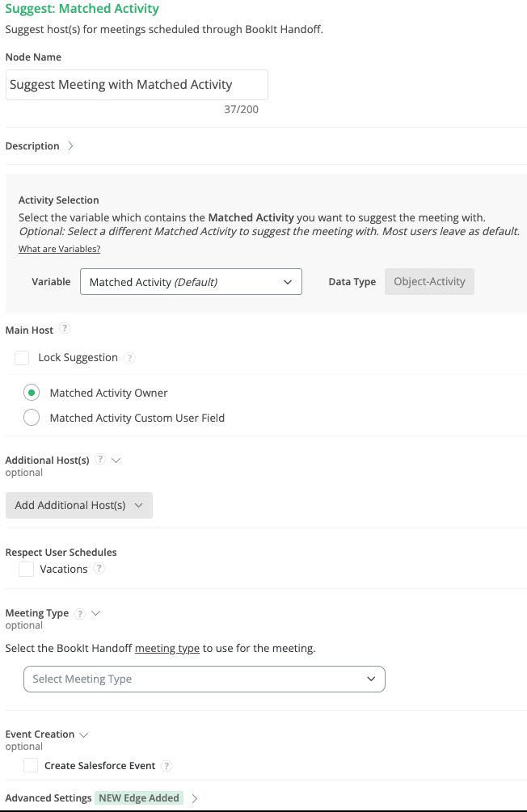The image size is (527, 812).
Task: Open the Variable Matched Activity dropdown
Action: pos(191,282)
